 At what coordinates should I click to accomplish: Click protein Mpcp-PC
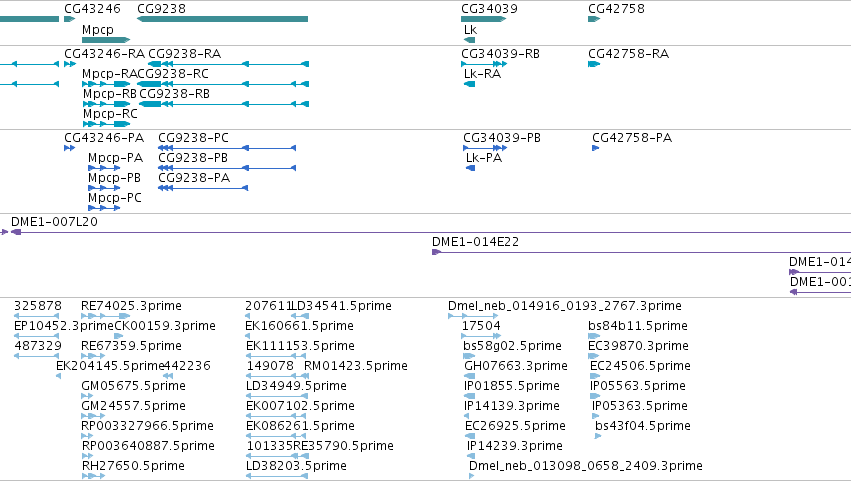pyautogui.click(x=115, y=198)
